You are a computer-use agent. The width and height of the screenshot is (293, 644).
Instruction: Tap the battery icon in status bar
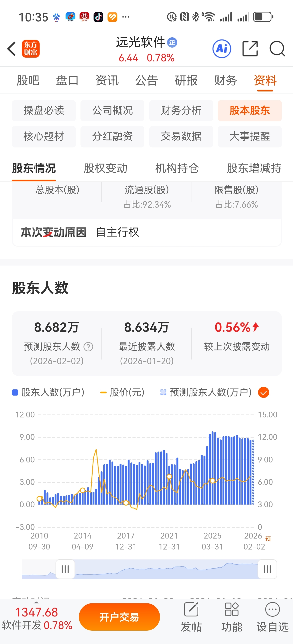click(263, 17)
